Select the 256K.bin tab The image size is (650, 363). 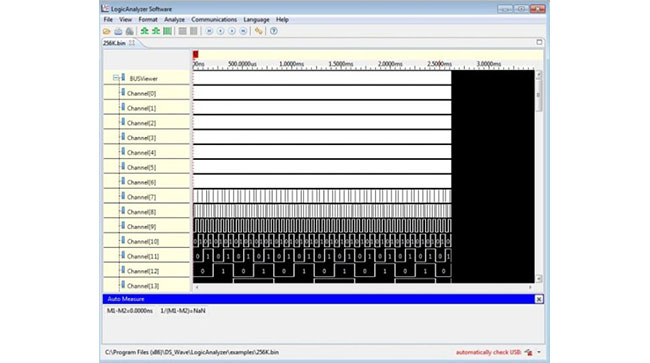[114, 43]
